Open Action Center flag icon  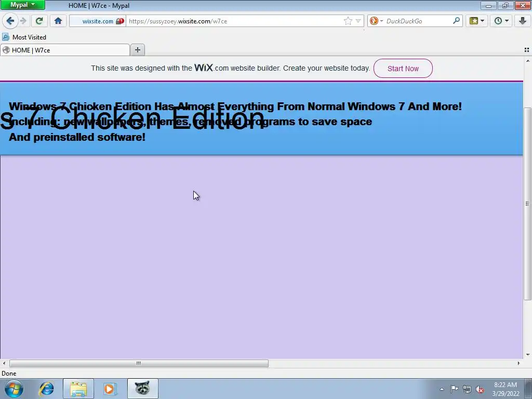point(454,389)
